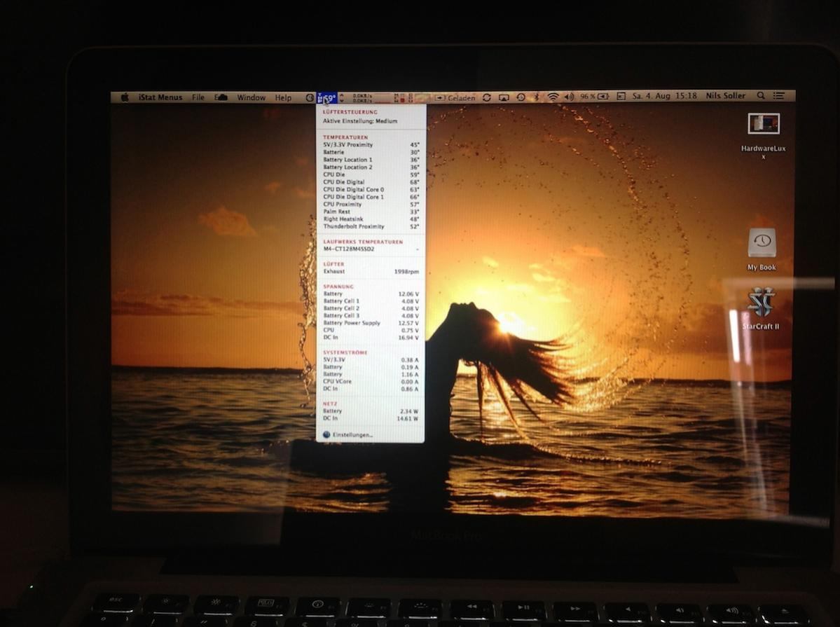Image resolution: width=840 pixels, height=627 pixels.
Task: Click the 'CPU Die Digital Core 0' row
Action: 370,190
